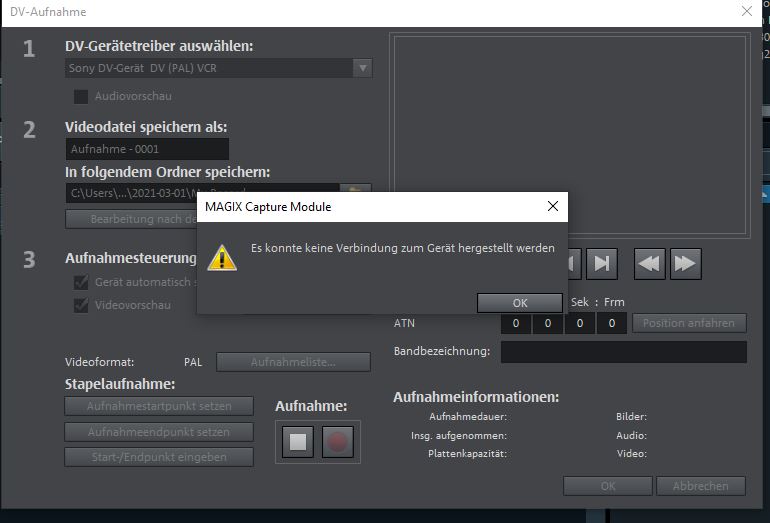The height and width of the screenshot is (523, 770).
Task: Click the Frm timecode value field
Action: click(611, 323)
